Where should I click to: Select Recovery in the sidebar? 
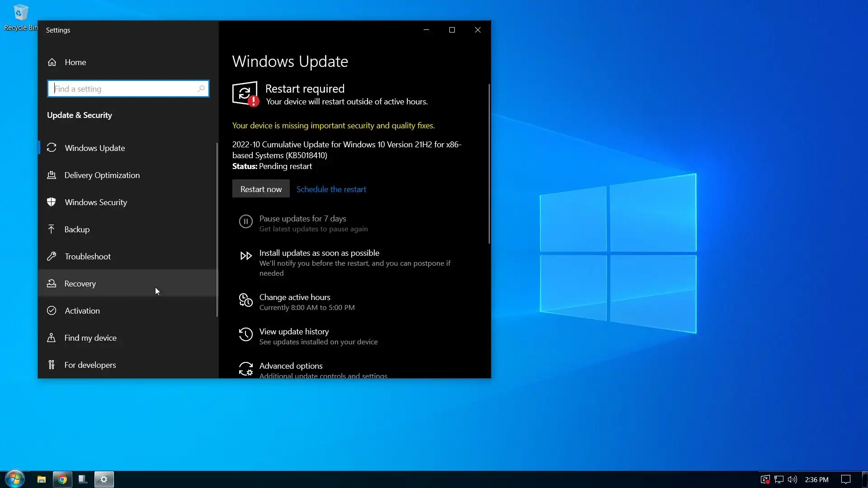coord(80,283)
